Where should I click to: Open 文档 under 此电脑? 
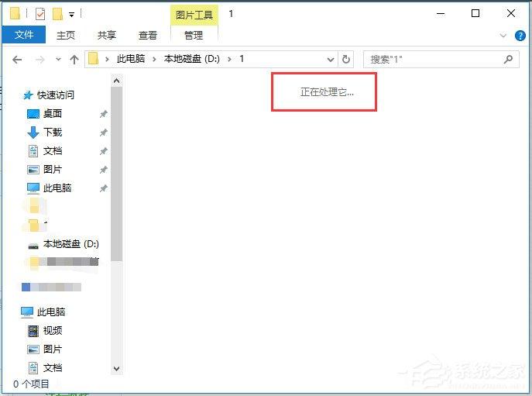[x=53, y=367]
